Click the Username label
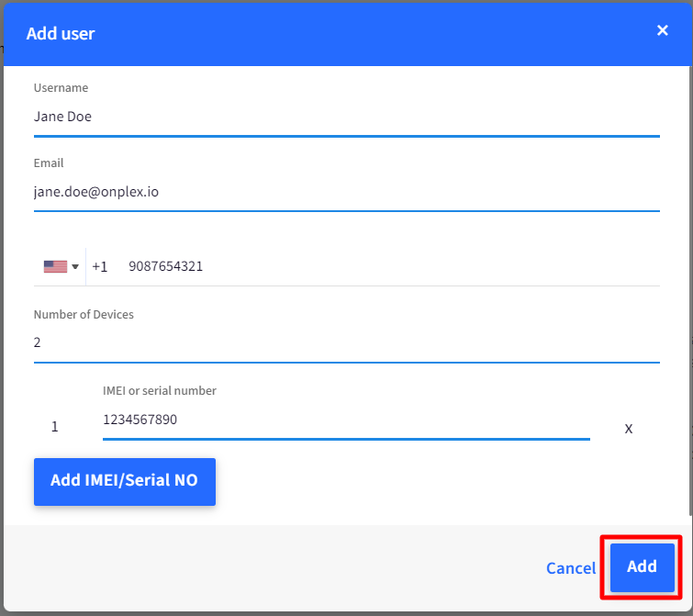This screenshot has width=693, height=616. 61,88
